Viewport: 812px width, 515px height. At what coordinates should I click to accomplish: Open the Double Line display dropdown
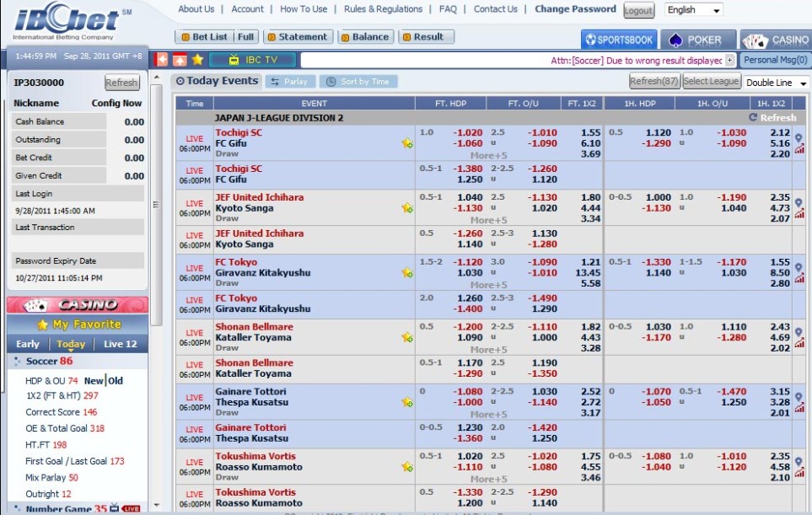click(777, 83)
